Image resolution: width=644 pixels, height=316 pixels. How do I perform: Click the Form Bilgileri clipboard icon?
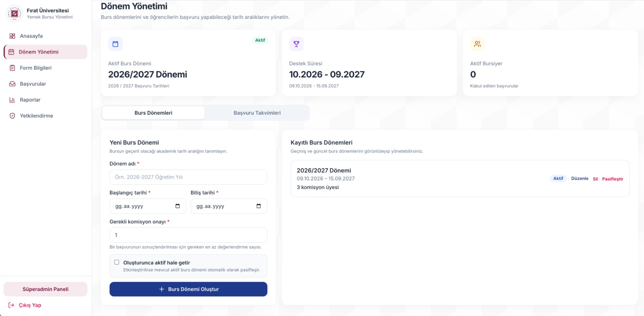tap(12, 68)
